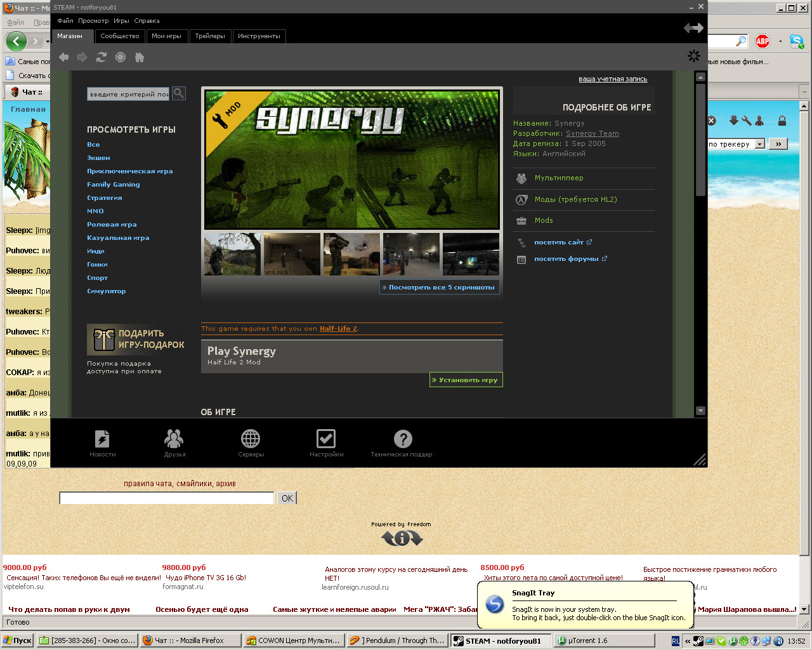
Task: Browse the Приключенческая игра category
Action: click(129, 171)
